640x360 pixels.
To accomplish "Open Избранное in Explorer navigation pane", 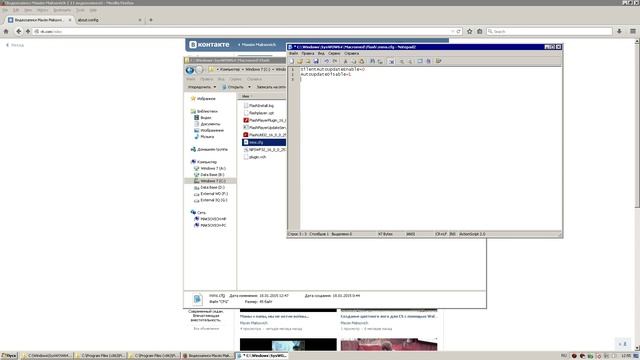I will 203,99.
